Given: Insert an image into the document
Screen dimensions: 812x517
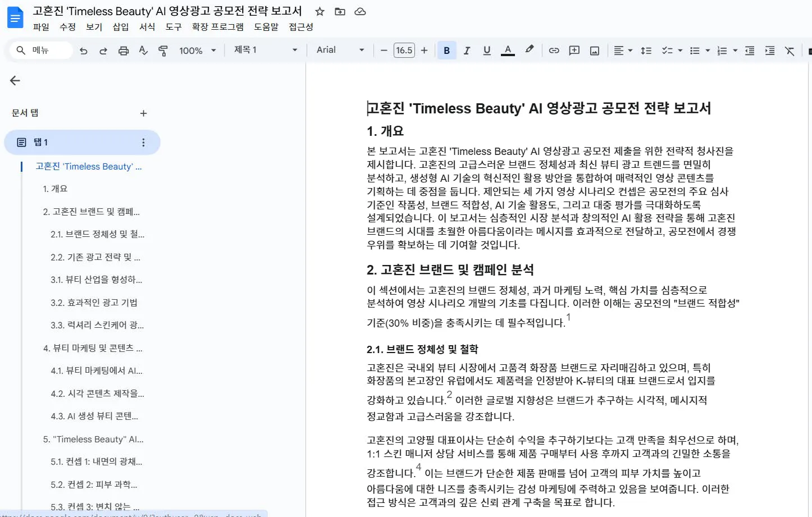Looking at the screenshot, I should [595, 50].
